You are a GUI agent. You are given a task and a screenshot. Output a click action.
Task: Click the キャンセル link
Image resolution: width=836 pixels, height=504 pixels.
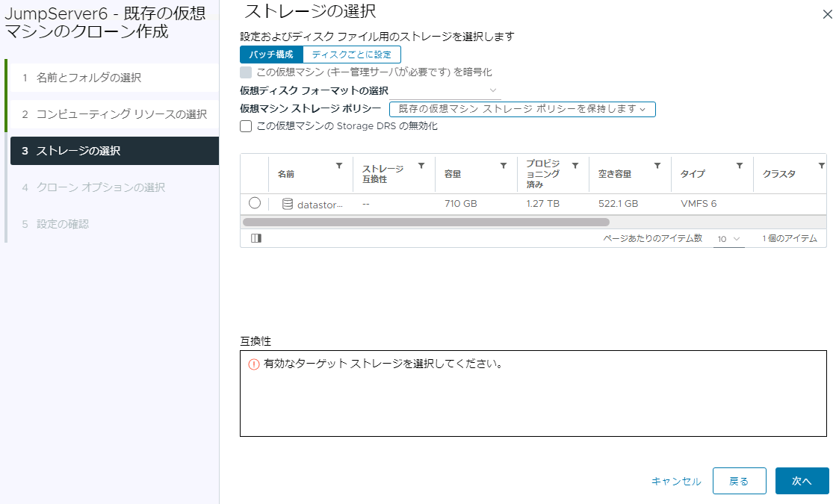coord(676,481)
